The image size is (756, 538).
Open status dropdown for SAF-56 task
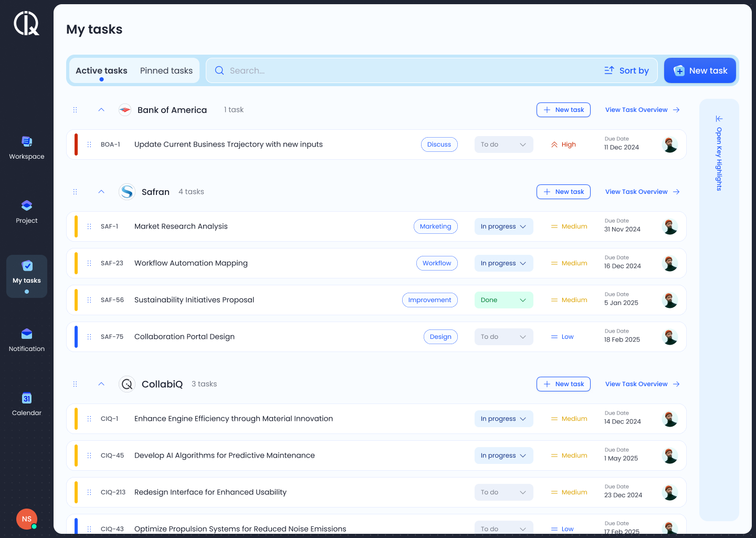503,300
